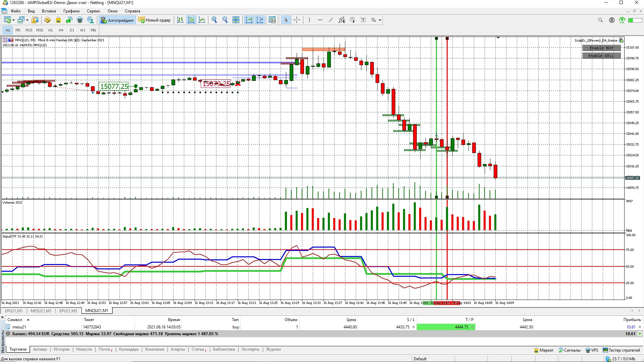Open Маркет in the bottom panel
The image size is (644, 362).
click(544, 350)
